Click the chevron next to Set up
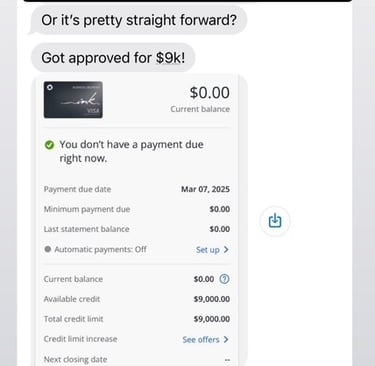Image resolution: width=375 pixels, height=366 pixels. click(x=226, y=249)
